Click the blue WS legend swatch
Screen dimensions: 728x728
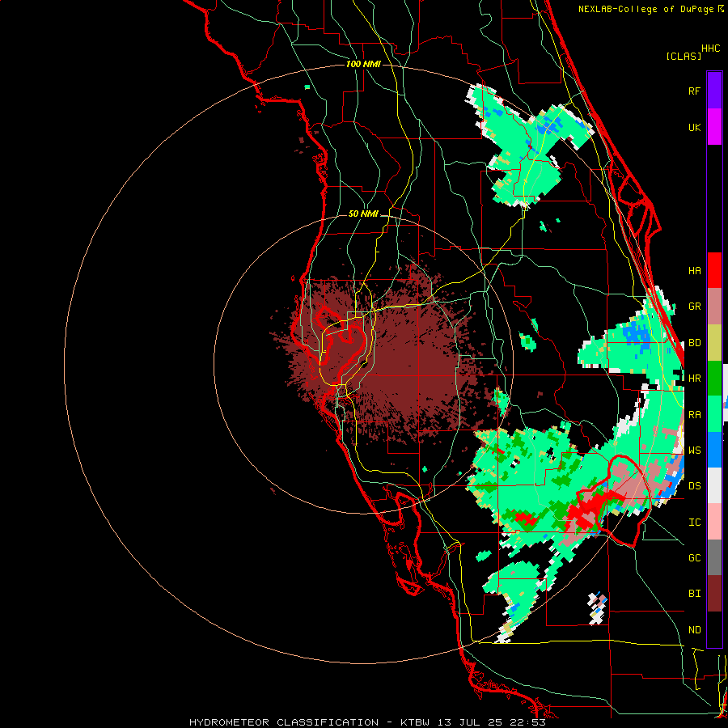point(714,450)
